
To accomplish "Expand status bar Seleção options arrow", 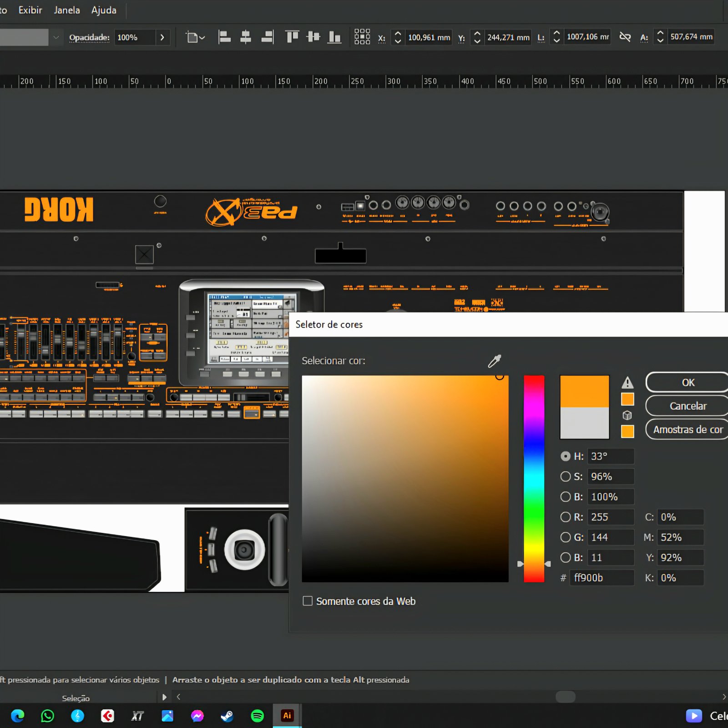I will pyautogui.click(x=165, y=697).
